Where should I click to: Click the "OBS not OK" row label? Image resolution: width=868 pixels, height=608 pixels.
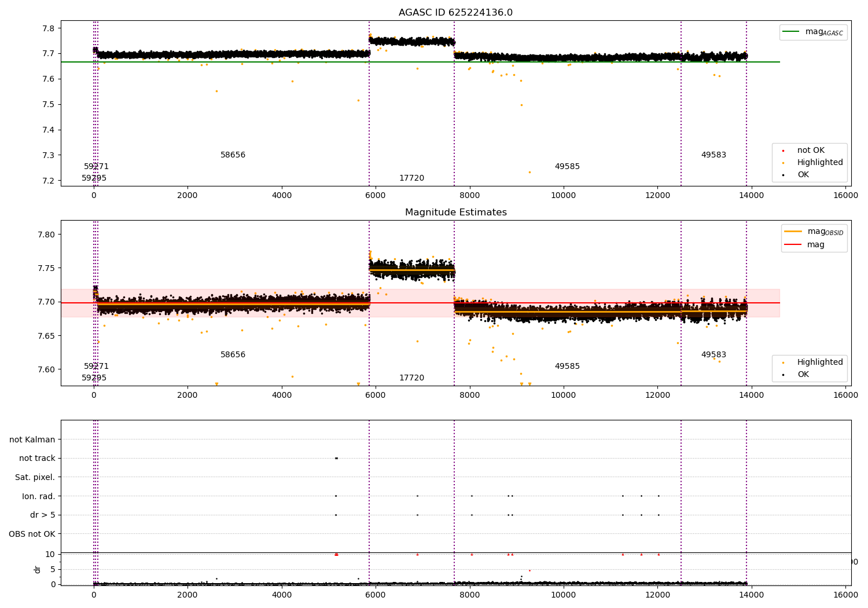[32, 534]
